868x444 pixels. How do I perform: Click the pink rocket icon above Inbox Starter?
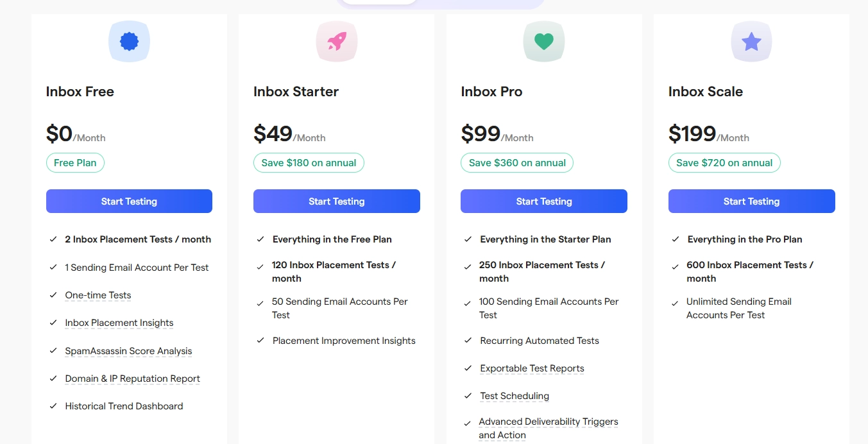(337, 42)
